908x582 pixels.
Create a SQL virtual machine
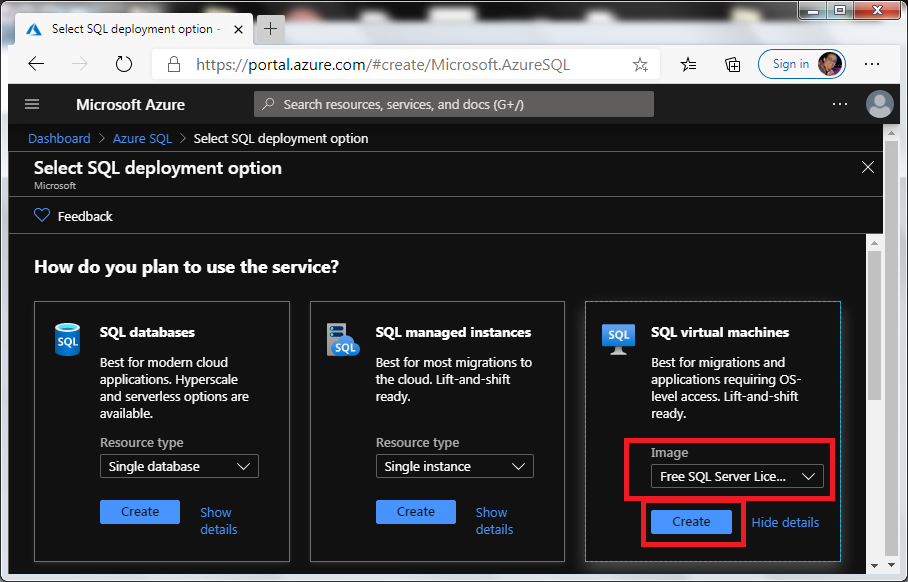692,521
